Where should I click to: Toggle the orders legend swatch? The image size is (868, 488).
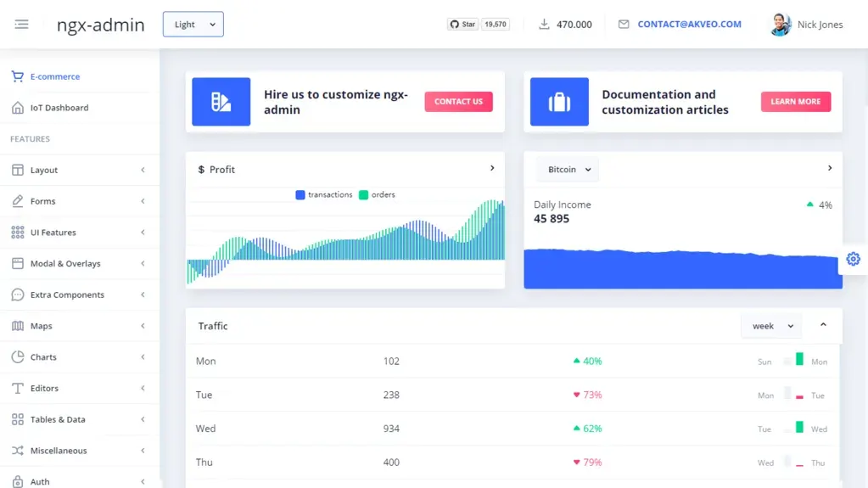click(363, 195)
